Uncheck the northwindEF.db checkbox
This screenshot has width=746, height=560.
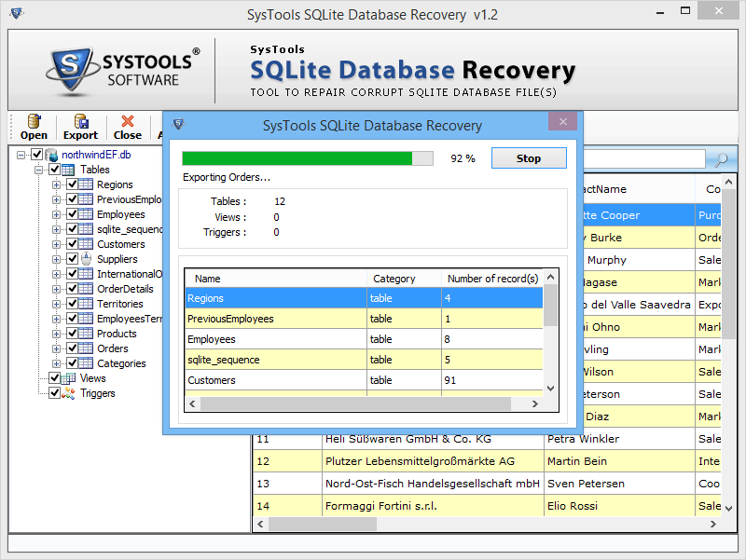click(36, 155)
